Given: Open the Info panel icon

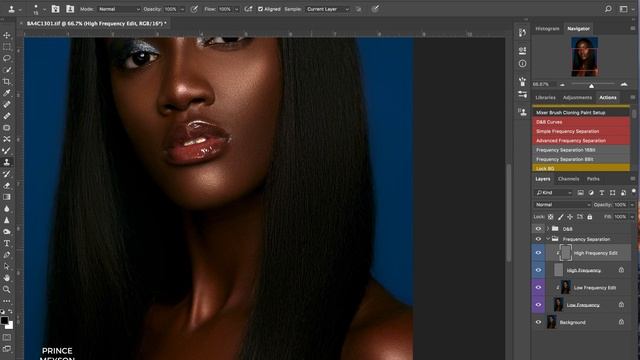Looking at the screenshot, I should coord(522,64).
